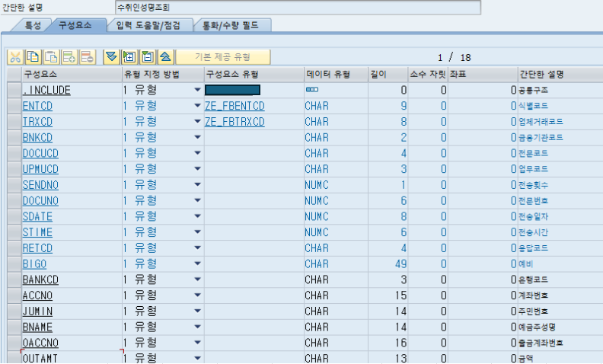The width and height of the screenshot is (603, 364).
Task: Open typing method dropdown for JUMIN row
Action: pos(198,311)
